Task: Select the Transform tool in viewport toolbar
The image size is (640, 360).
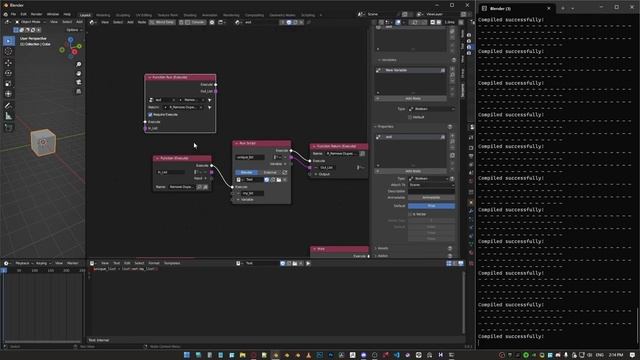Action: 8,94
